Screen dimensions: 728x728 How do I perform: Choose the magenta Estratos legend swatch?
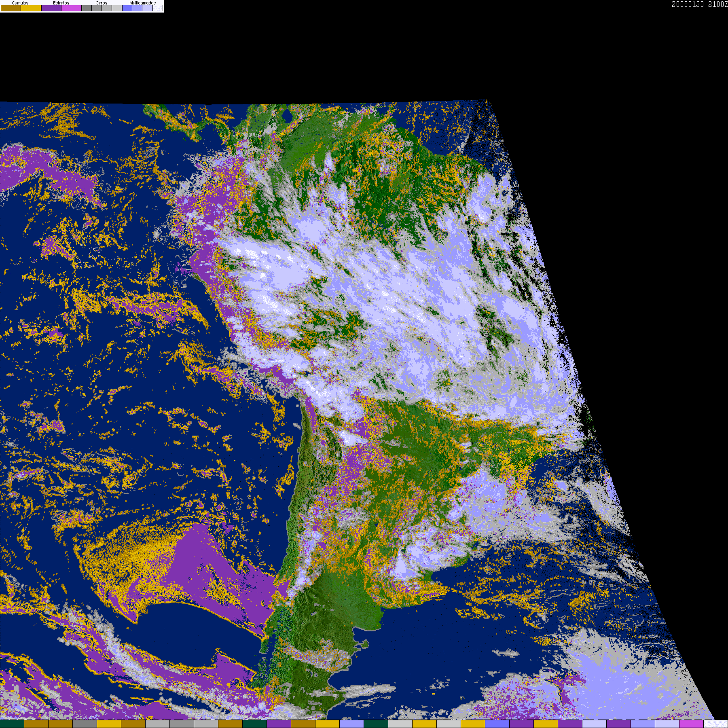72,8
